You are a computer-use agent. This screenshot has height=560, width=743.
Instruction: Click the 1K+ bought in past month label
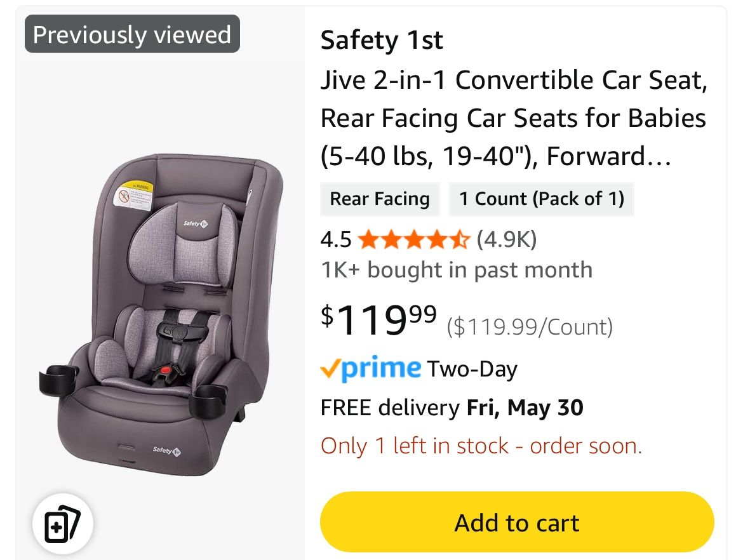(456, 269)
